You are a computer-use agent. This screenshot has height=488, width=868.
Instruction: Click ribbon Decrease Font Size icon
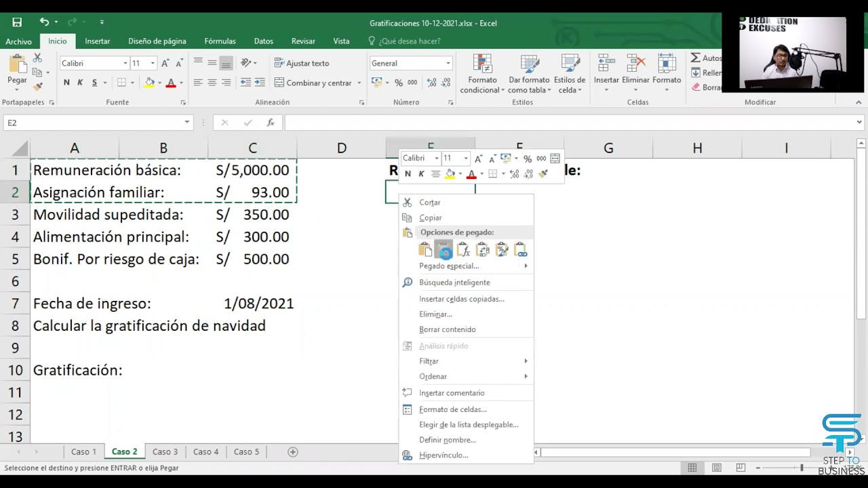coord(179,63)
